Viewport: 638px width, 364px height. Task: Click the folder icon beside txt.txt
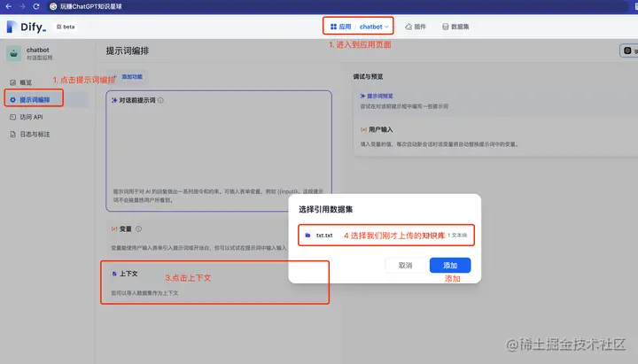click(x=308, y=235)
